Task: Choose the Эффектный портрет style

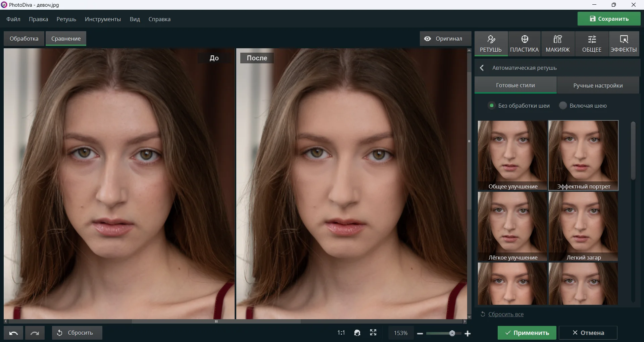Action: tap(583, 155)
